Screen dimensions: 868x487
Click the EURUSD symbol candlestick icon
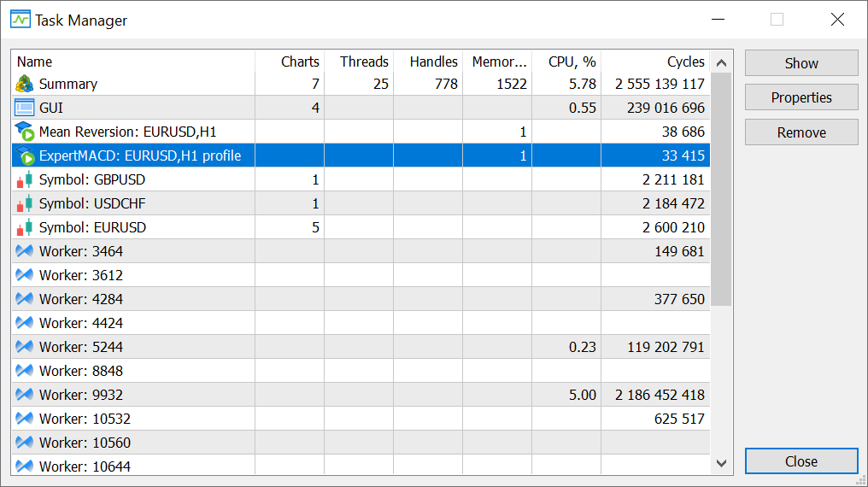(24, 227)
